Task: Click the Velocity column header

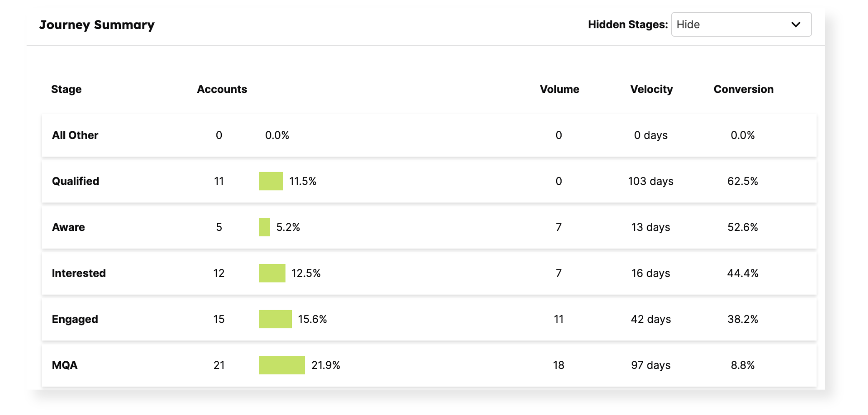Action: [651, 89]
